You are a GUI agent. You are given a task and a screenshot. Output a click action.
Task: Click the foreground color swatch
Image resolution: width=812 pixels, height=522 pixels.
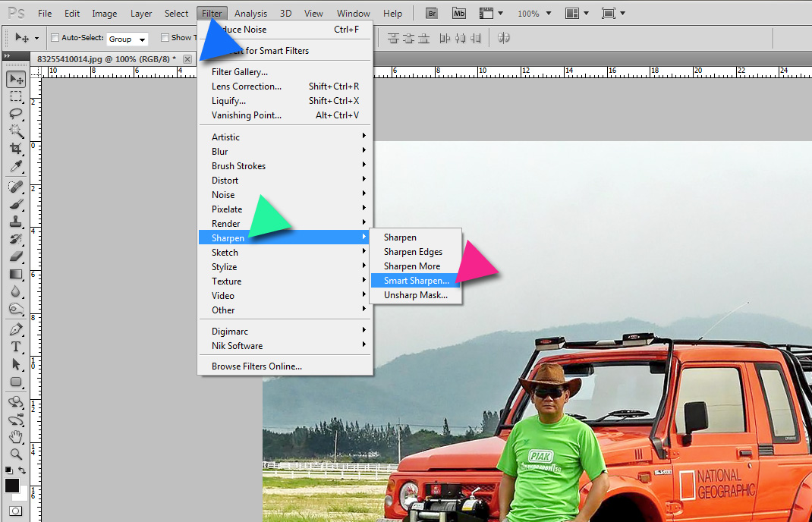tap(12, 486)
